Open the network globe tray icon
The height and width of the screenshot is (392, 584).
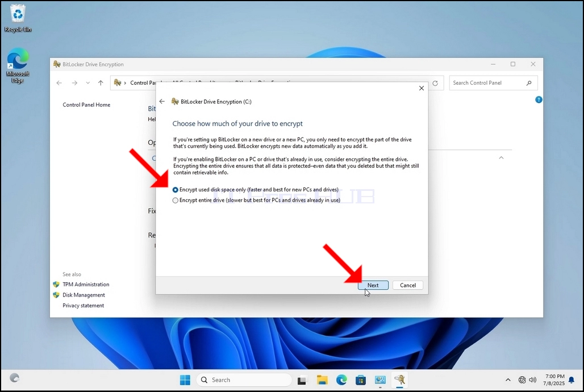coord(522,380)
